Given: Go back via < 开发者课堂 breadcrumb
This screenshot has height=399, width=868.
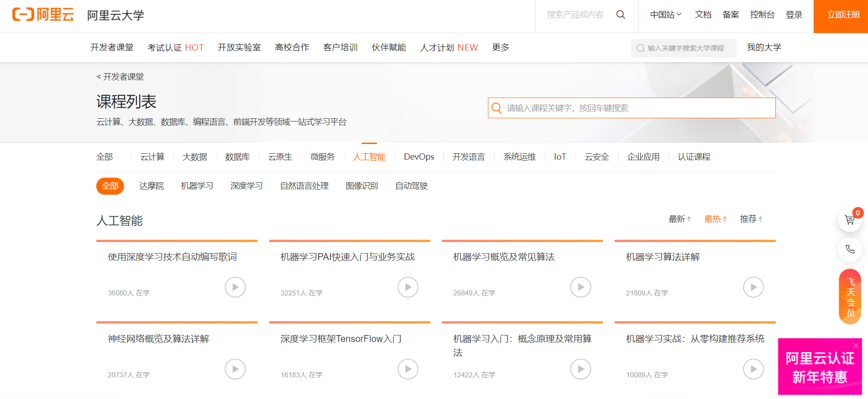Looking at the screenshot, I should 120,77.
